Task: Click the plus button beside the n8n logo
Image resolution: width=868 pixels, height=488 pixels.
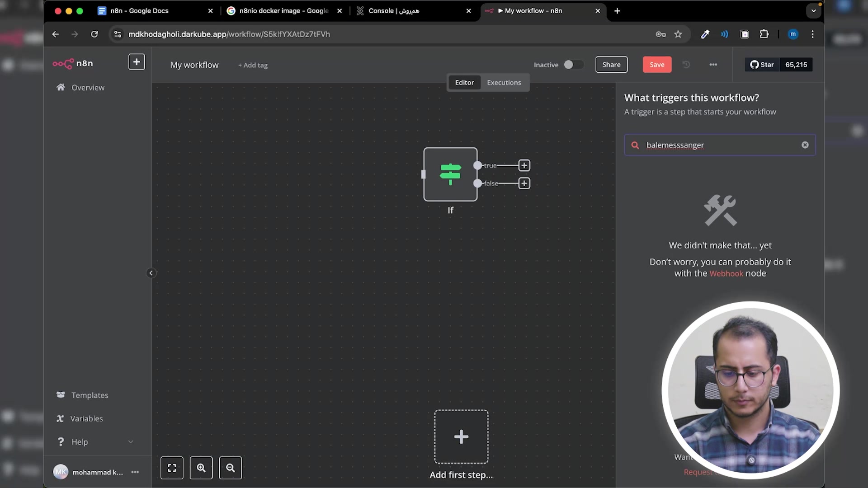Action: 137,62
